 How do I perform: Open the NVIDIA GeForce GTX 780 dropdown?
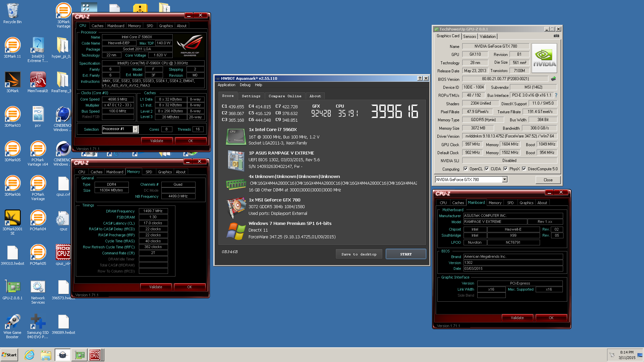tap(504, 180)
